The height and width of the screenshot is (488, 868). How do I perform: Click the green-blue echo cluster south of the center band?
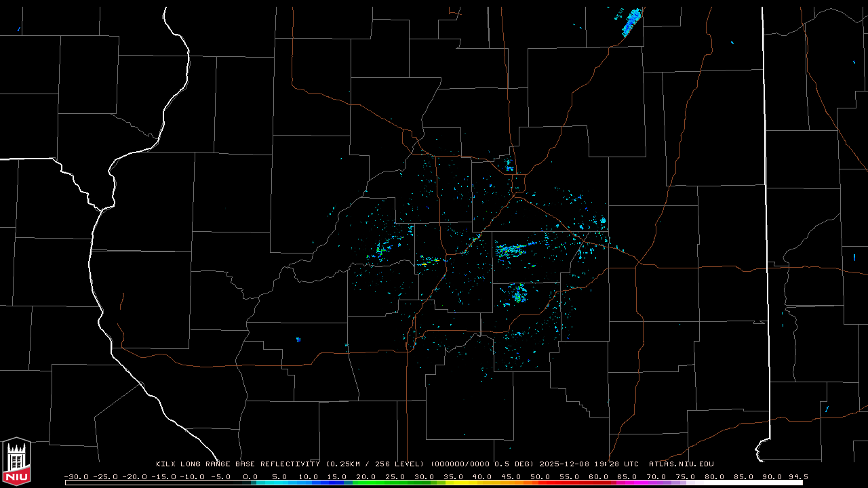tap(519, 295)
